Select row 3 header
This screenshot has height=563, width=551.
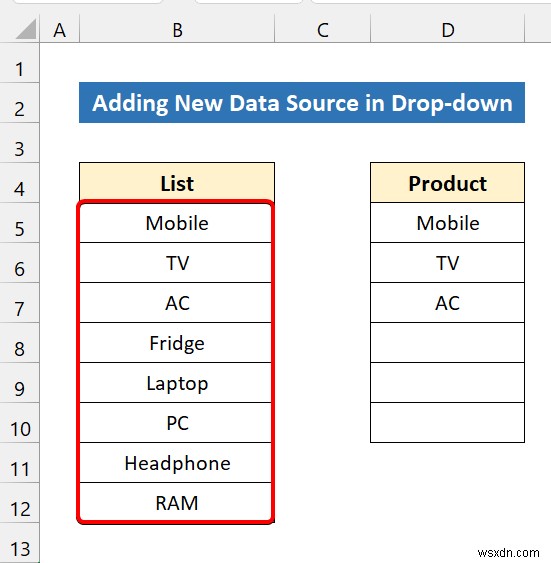tap(19, 143)
